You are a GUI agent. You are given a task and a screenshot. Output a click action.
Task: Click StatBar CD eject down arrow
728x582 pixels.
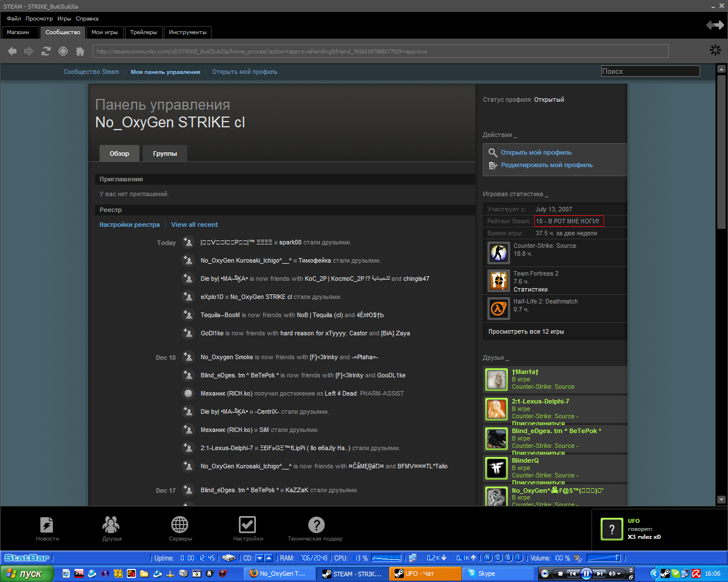(259, 558)
